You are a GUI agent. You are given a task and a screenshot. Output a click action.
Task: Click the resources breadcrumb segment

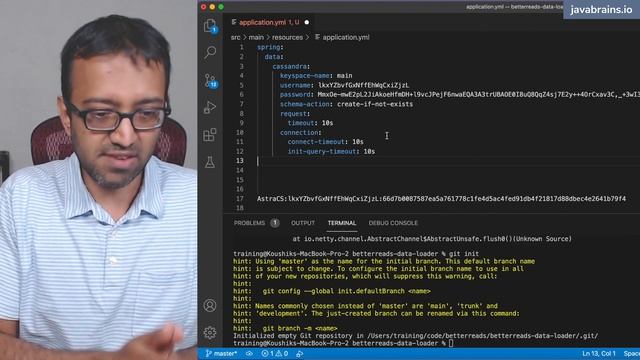click(287, 37)
